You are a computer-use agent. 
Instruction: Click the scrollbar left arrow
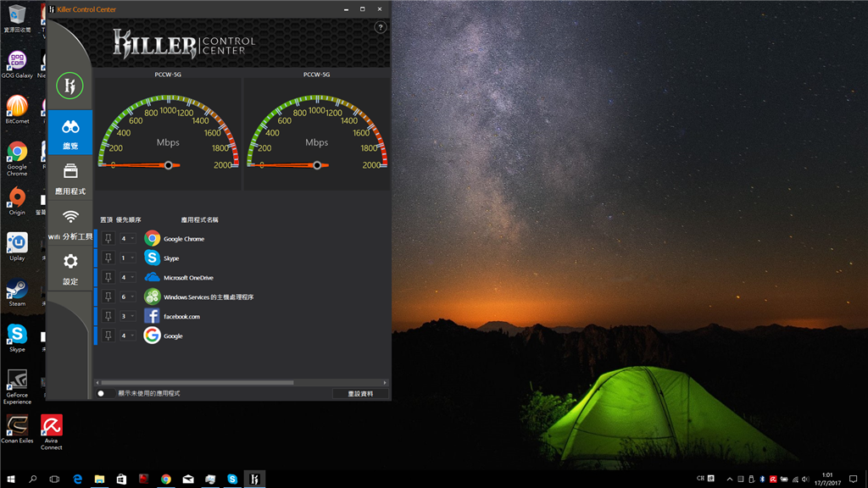tap(98, 382)
